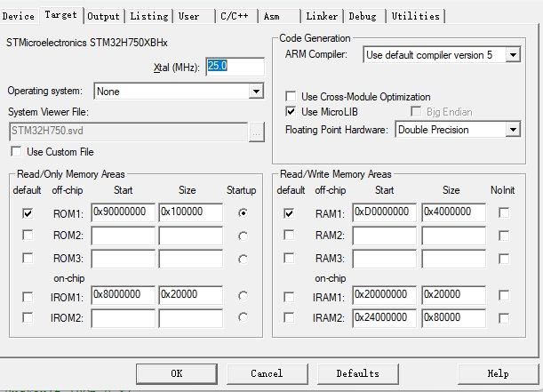Enable NoInit for IRAM1
This screenshot has width=543, height=392.
(x=504, y=295)
